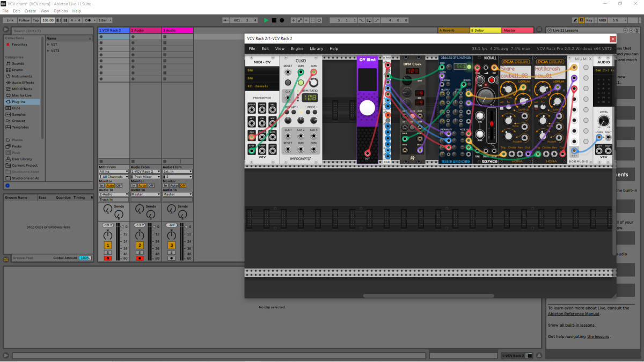Image resolution: width=644 pixels, height=362 pixels.
Task: Adjust Send A knob on track 1
Action: click(107, 209)
